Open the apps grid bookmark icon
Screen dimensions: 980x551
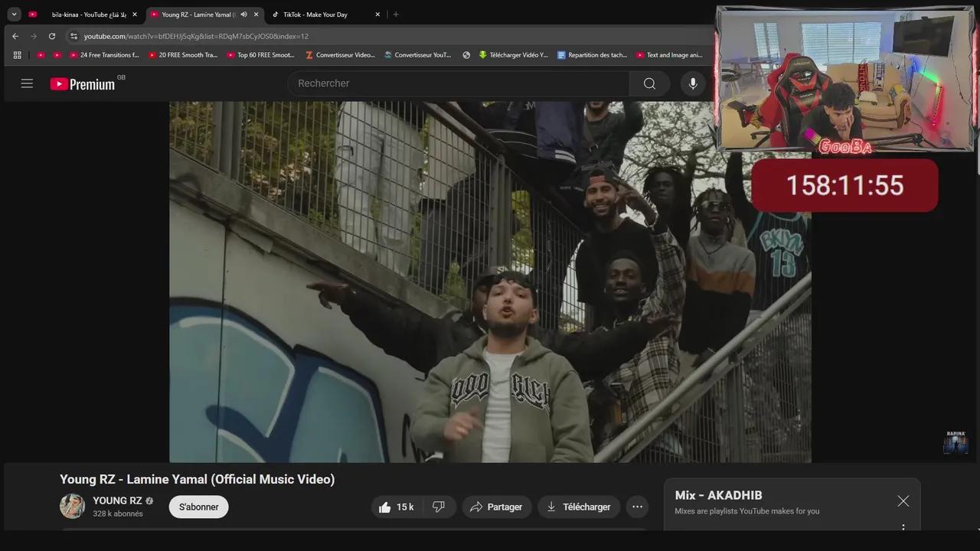[x=17, y=55]
